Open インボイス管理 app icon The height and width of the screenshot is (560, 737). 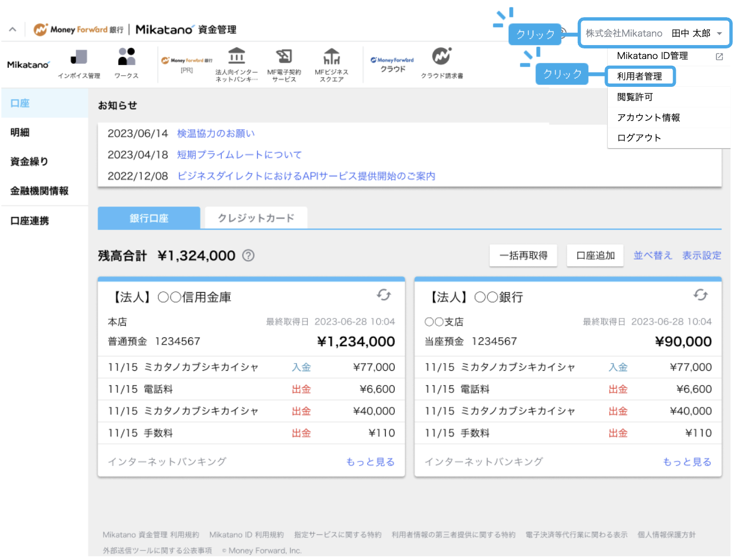79,64
